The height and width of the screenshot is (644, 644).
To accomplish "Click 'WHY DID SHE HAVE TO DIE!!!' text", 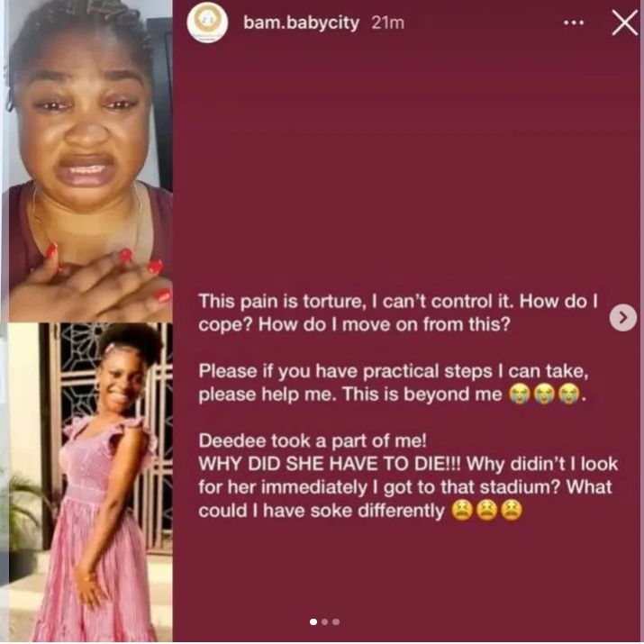I will point(330,464).
